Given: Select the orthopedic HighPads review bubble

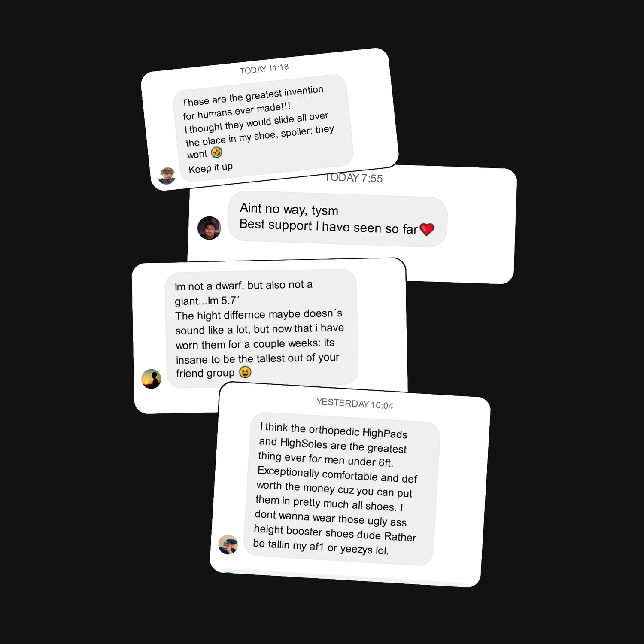Looking at the screenshot, I should point(342,489).
